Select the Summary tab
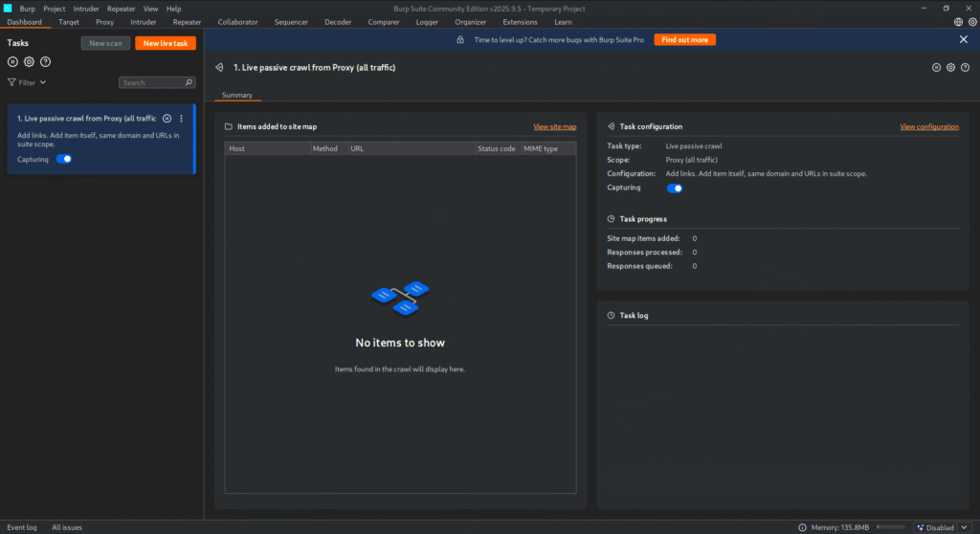This screenshot has width=980, height=534. click(237, 95)
